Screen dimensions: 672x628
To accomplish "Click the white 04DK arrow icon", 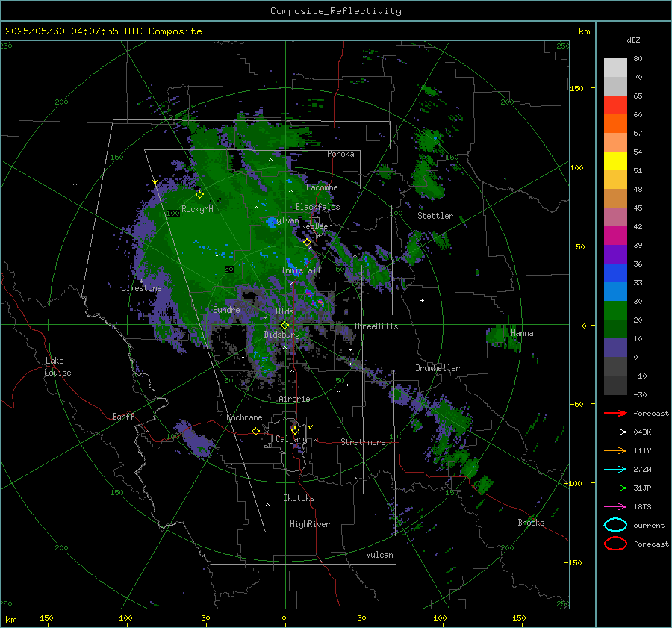I will (x=615, y=432).
